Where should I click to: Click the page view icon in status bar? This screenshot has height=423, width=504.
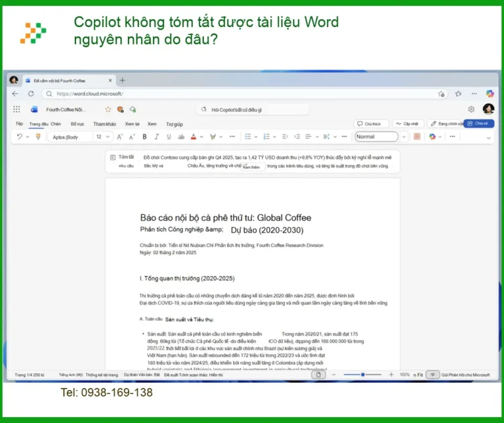pos(318,375)
